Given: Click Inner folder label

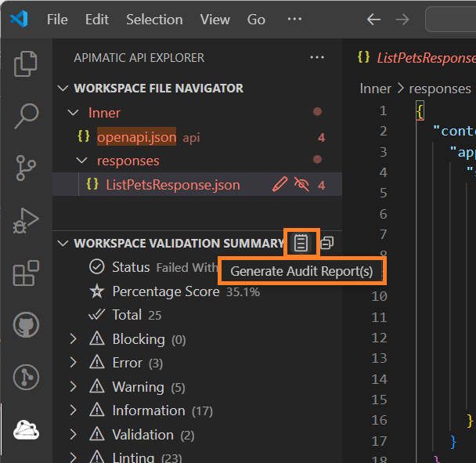Looking at the screenshot, I should (x=104, y=113).
